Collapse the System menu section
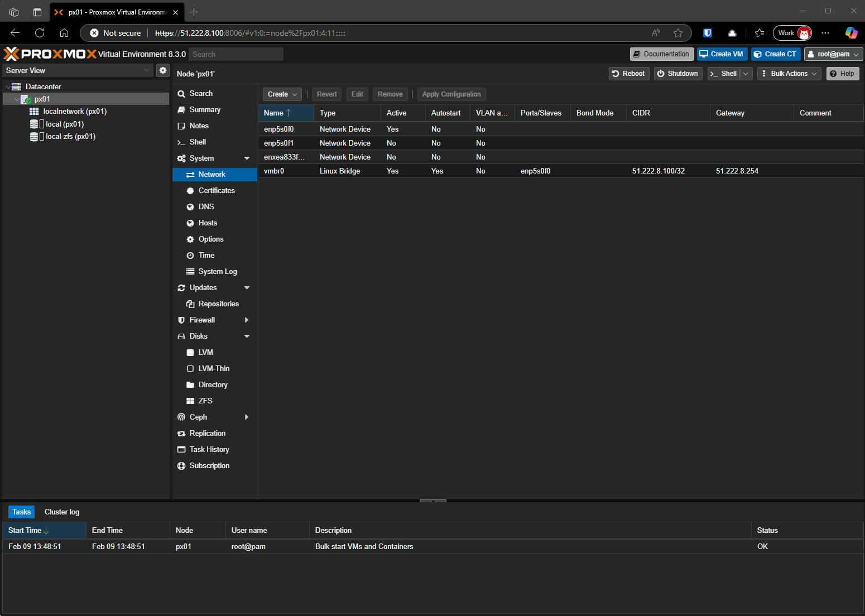The image size is (865, 616). [x=247, y=158]
